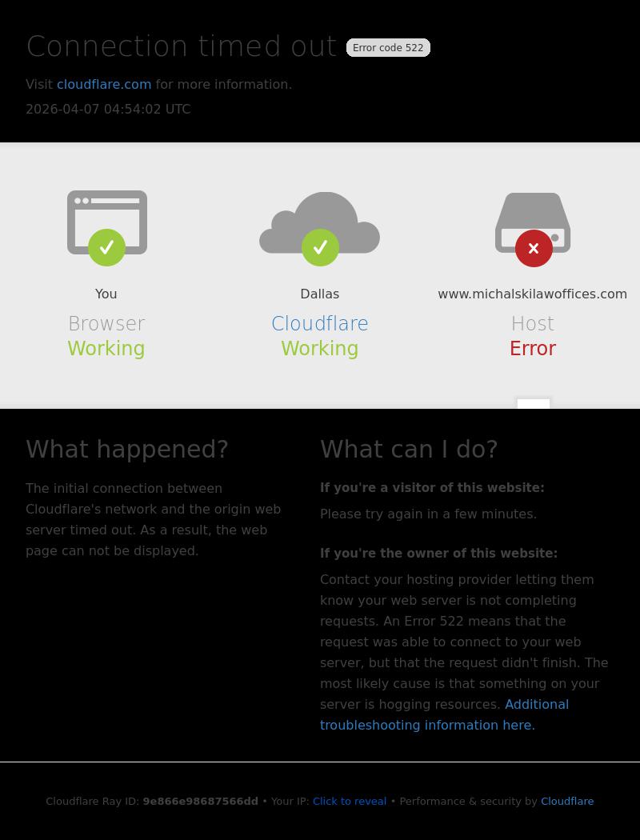This screenshot has width=640, height=840.
Task: Open the Cloudflare footer link
Action: [567, 802]
